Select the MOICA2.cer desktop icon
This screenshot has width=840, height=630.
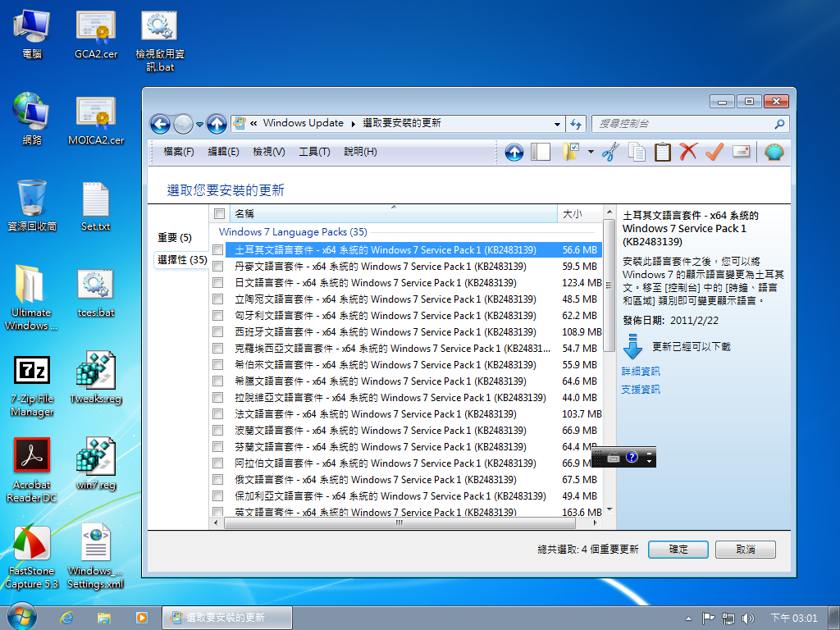96,121
